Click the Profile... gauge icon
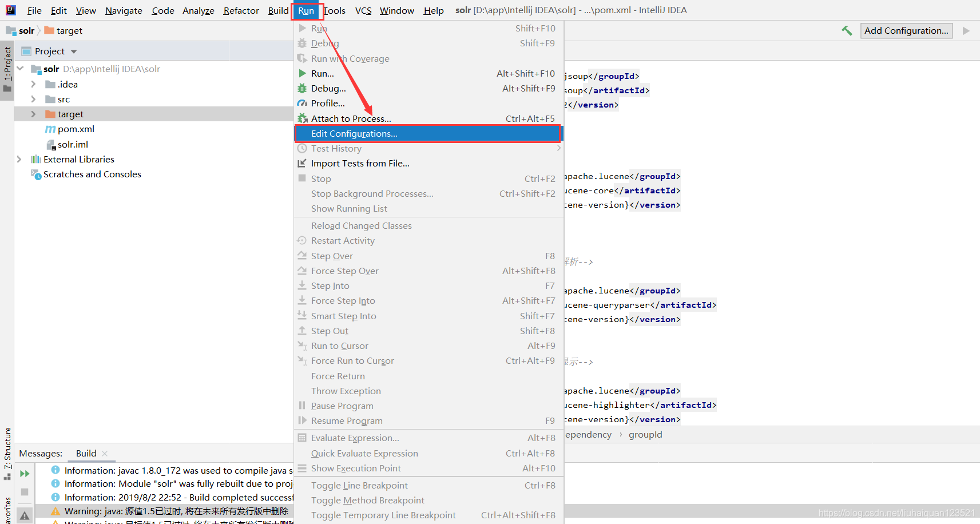The width and height of the screenshot is (980, 524). pos(302,103)
